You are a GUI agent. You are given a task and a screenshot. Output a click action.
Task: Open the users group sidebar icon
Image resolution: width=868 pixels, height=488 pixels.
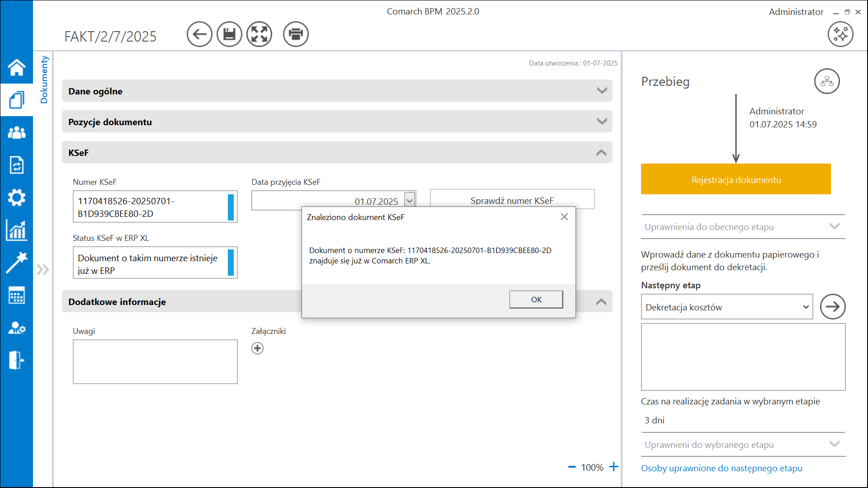tap(17, 132)
